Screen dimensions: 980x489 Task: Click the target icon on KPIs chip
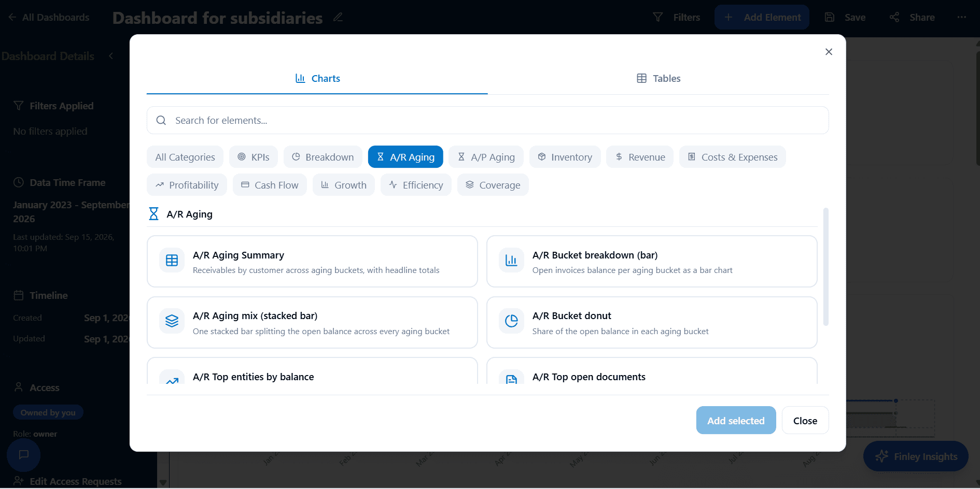click(x=242, y=156)
